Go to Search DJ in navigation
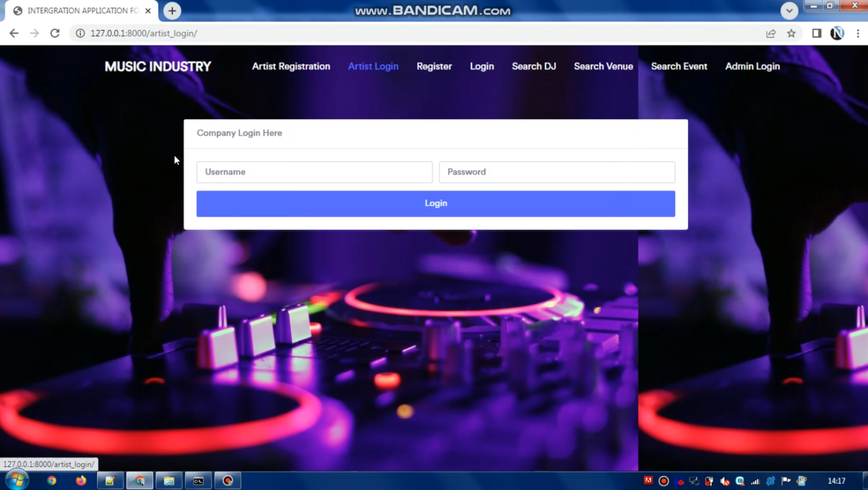Viewport: 868px width, 490px height. (534, 67)
